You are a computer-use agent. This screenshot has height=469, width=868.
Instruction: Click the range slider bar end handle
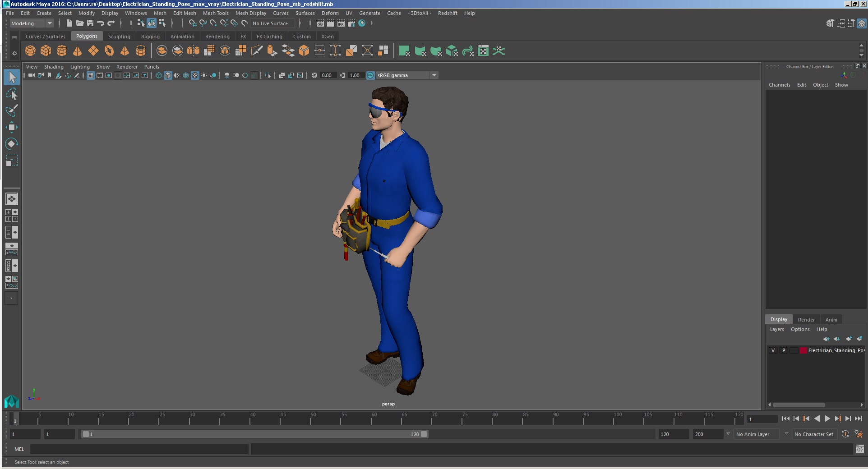click(424, 434)
